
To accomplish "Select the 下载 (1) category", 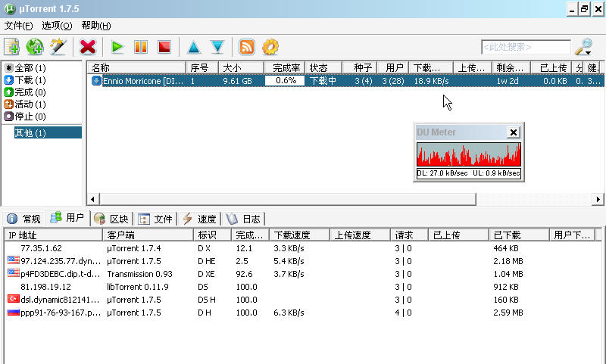I will [x=25, y=80].
